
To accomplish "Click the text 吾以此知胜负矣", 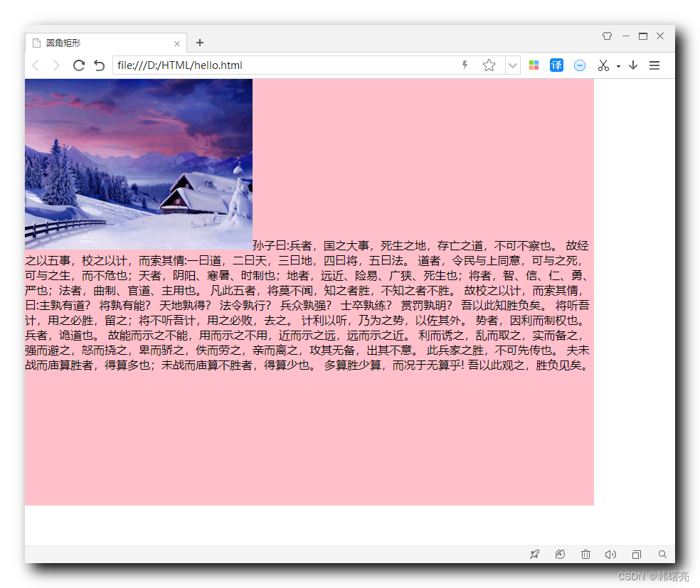I will pyautogui.click(x=501, y=306).
